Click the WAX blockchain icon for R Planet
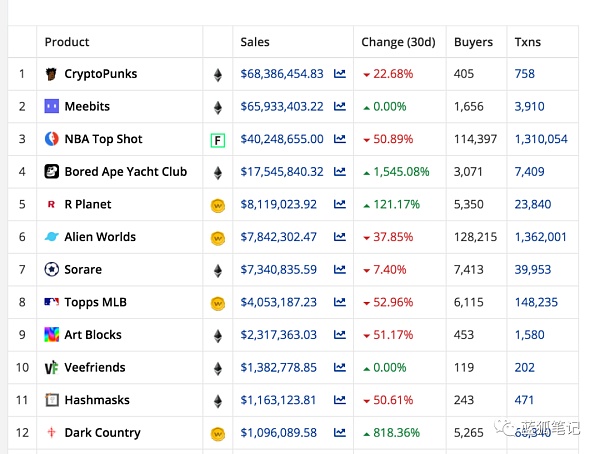 click(217, 205)
